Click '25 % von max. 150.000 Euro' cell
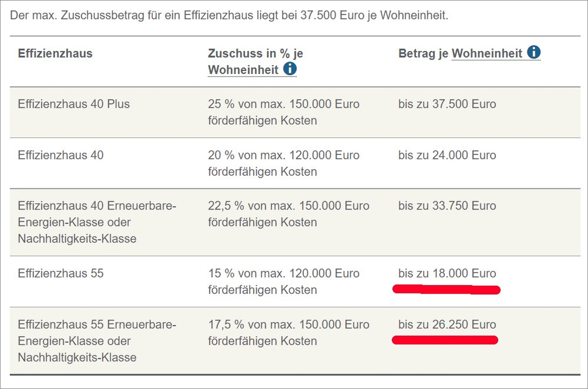 [284, 112]
